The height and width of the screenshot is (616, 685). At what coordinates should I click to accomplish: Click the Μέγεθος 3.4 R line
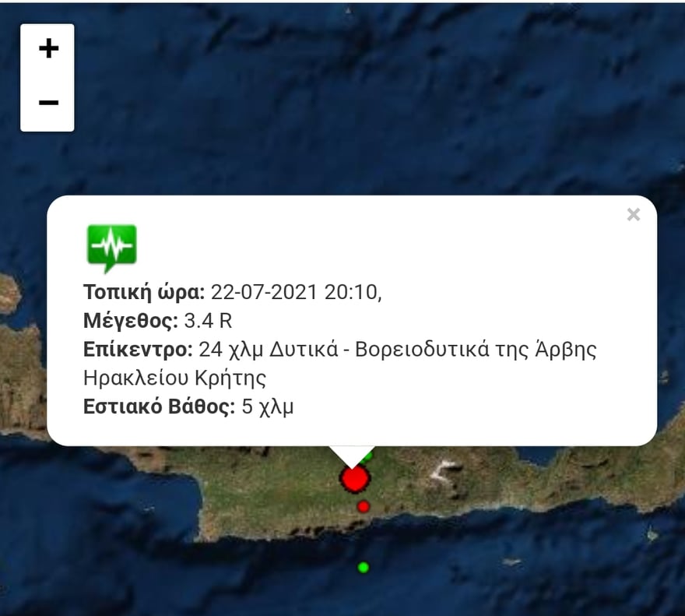pyautogui.click(x=157, y=320)
